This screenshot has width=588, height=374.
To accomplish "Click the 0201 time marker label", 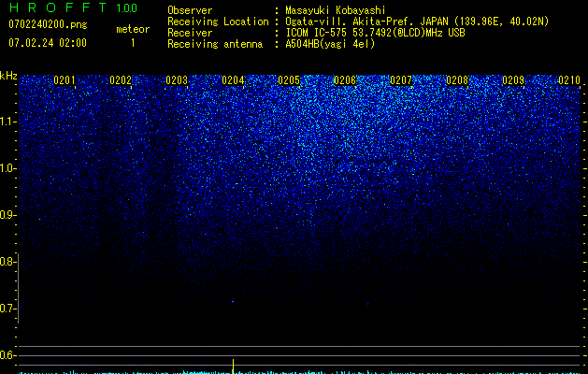I will (65, 80).
